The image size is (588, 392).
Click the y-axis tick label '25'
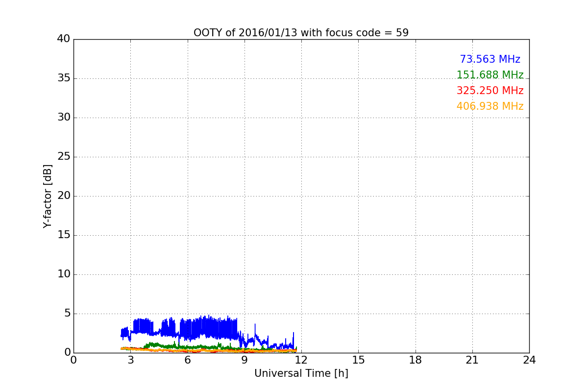point(64,157)
